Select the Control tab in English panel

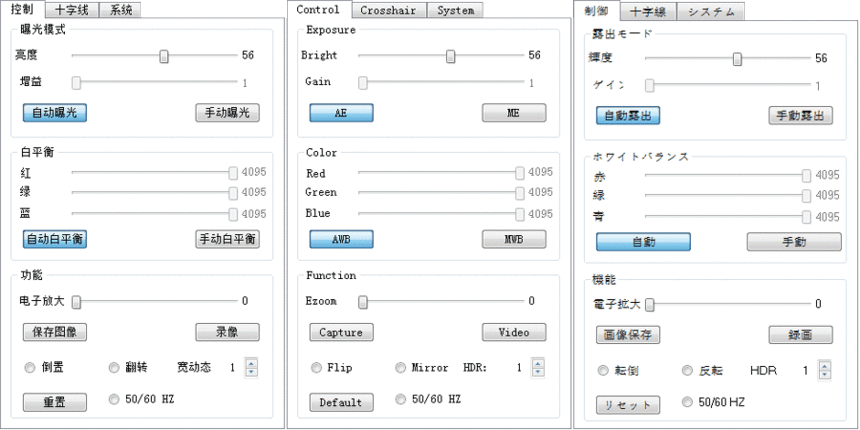pos(318,9)
